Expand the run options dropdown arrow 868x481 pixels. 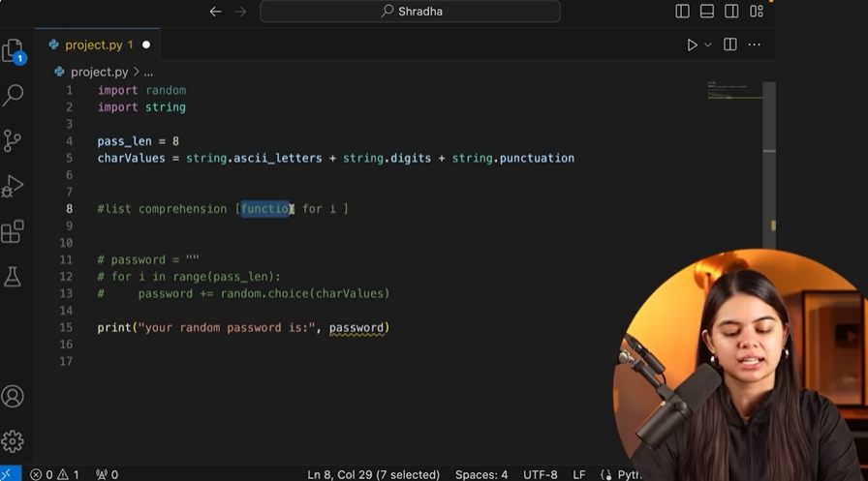click(x=707, y=45)
